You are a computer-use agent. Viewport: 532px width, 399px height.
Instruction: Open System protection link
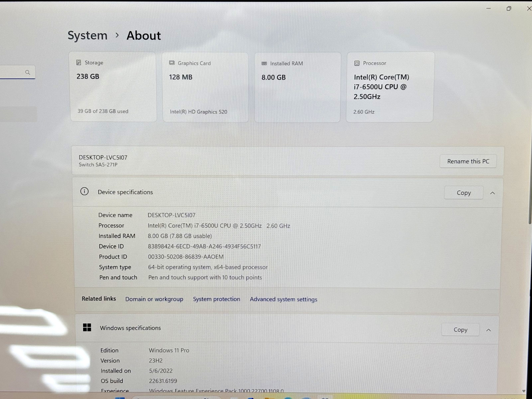point(216,299)
